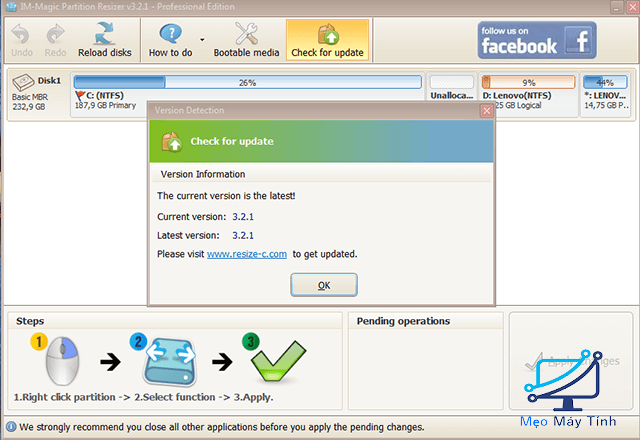Screen dimensions: 640x440
Task: Reload disks using the toolbar icon
Action: point(104,39)
